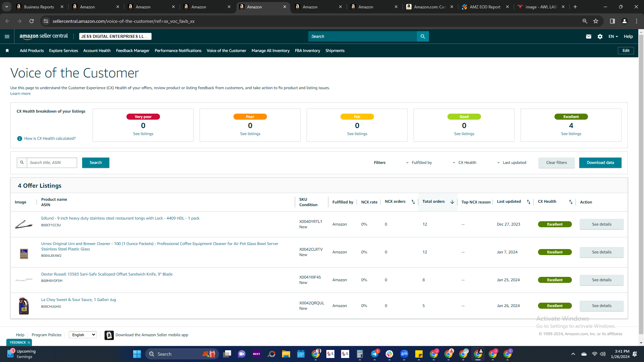Open Feedback Manager from favorites bar
This screenshot has width=644, height=362.
[133, 51]
